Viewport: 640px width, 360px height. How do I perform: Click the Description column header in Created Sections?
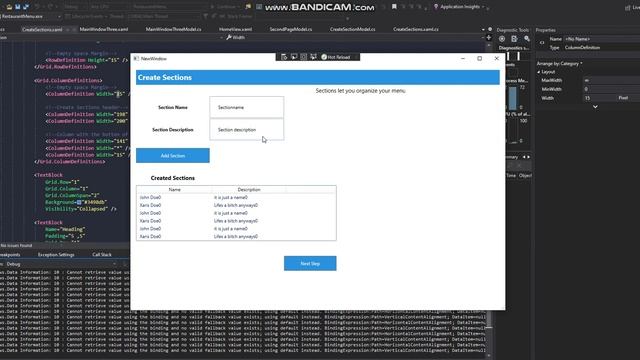pyautogui.click(x=249, y=190)
